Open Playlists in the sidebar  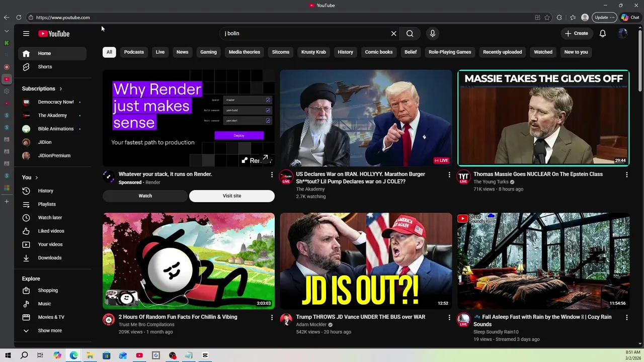pos(52,204)
